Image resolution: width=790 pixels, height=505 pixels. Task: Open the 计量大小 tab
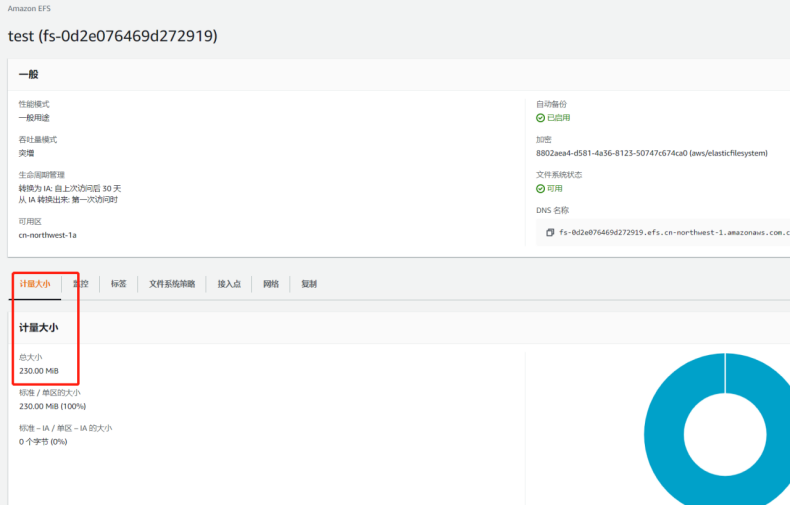35,284
